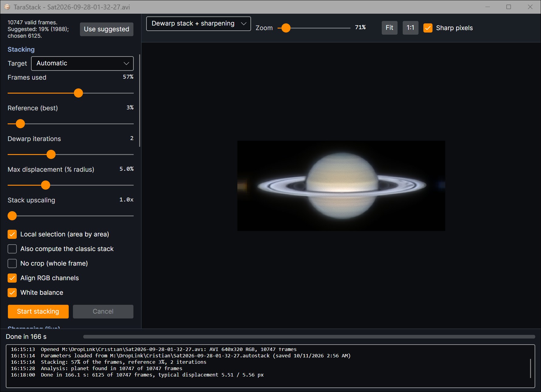Click the TaraStack app icon in title bar
Viewport: 541px width, 392px height.
click(7, 7)
